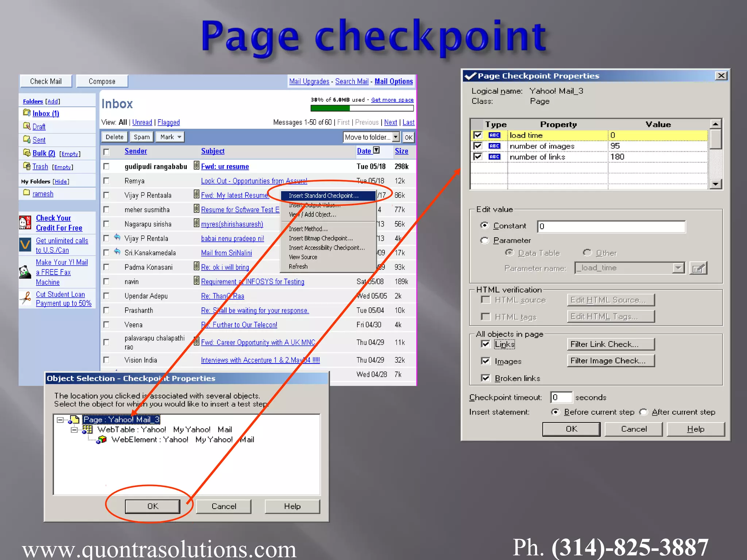Click the Inbox folder icon in the sidebar
This screenshot has width=747, height=560.
[26, 113]
